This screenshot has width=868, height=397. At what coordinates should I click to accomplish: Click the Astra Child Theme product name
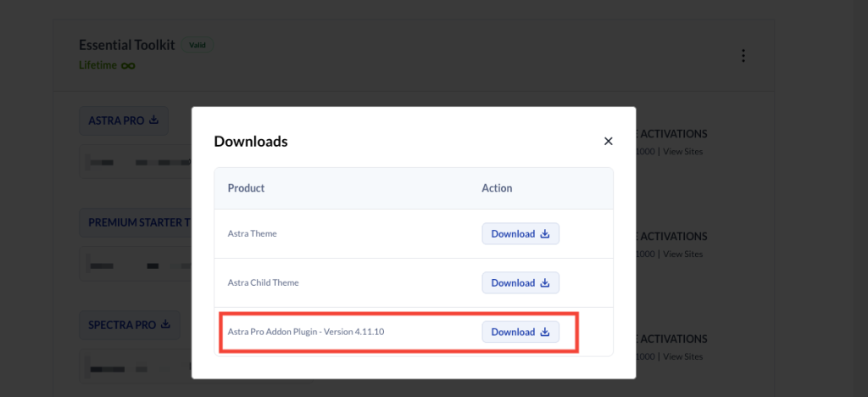click(x=263, y=282)
